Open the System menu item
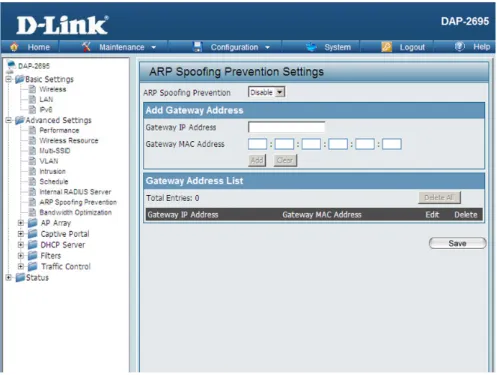The width and height of the screenshot is (497, 375). tap(338, 47)
